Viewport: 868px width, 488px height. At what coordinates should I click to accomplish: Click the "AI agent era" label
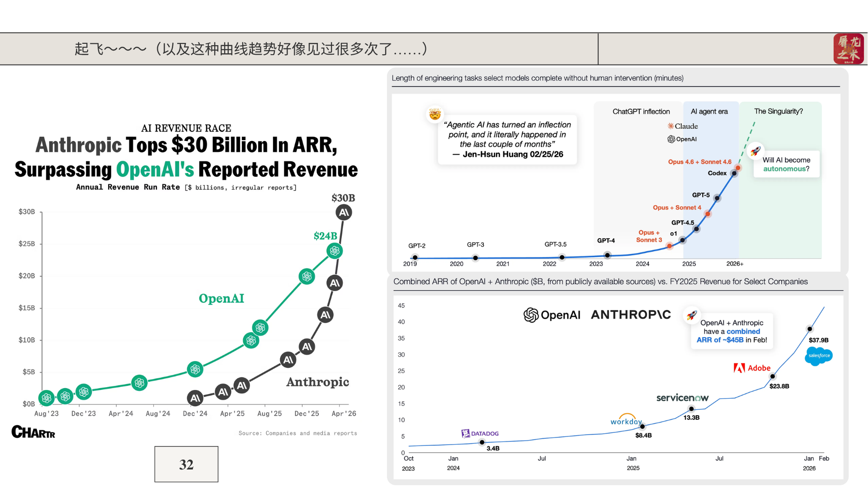point(709,111)
